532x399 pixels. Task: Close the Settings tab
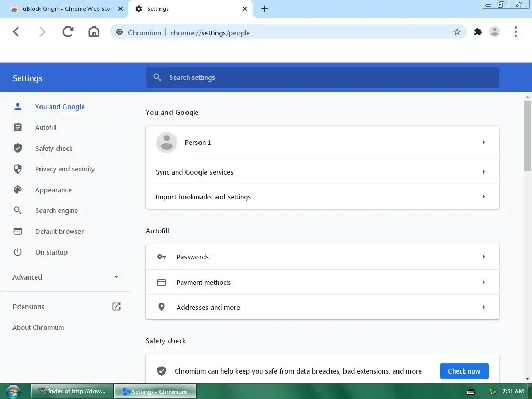click(245, 9)
